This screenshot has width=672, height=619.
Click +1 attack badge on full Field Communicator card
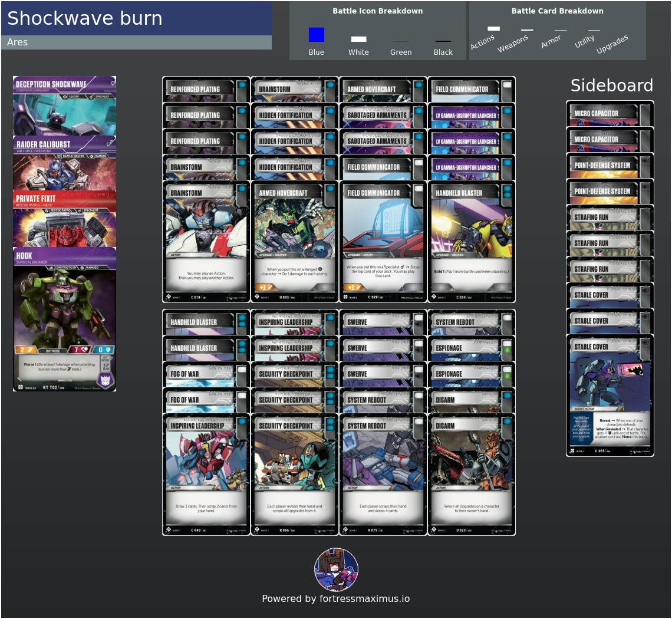(353, 287)
